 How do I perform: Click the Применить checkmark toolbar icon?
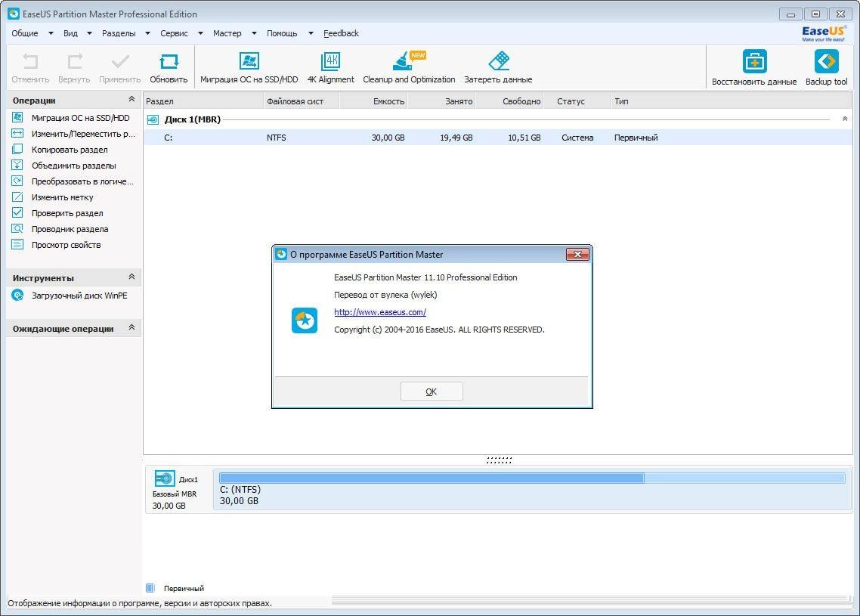[x=120, y=61]
